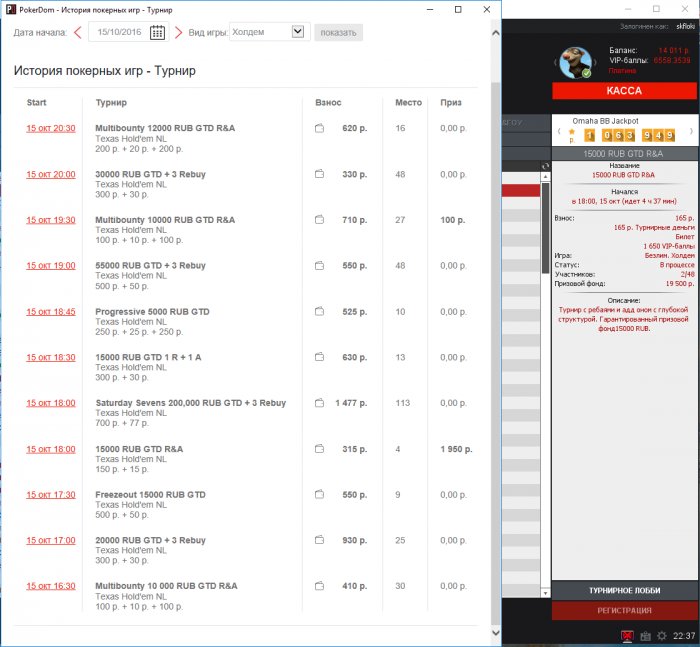Show previous jackpot in Omaha BB Jackpot banner
This screenshot has height=647, width=700.
tap(559, 131)
